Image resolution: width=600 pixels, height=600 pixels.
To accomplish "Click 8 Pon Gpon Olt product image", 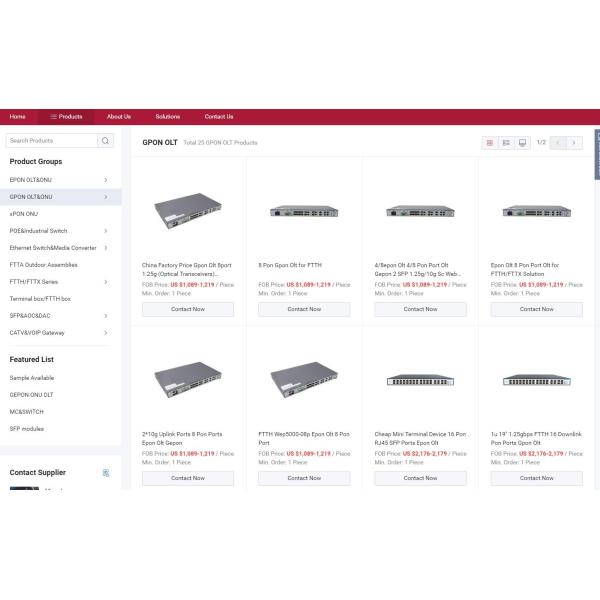I will click(x=304, y=211).
